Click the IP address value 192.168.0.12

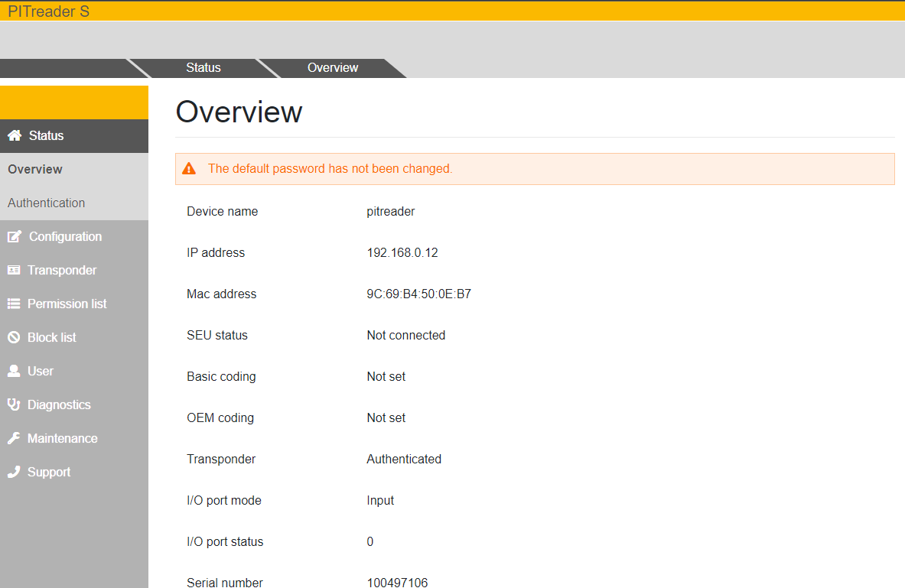[402, 253]
